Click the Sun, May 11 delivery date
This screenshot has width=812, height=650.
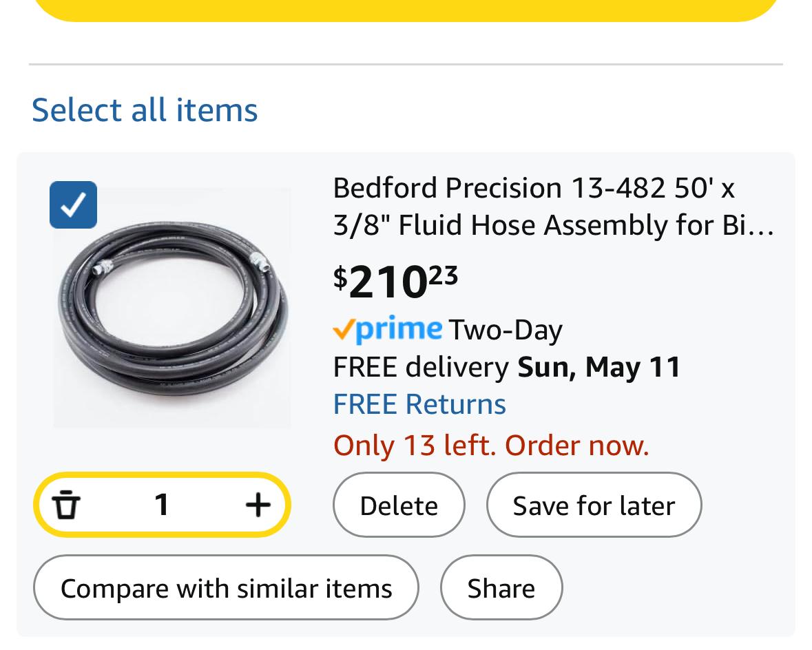click(x=598, y=367)
